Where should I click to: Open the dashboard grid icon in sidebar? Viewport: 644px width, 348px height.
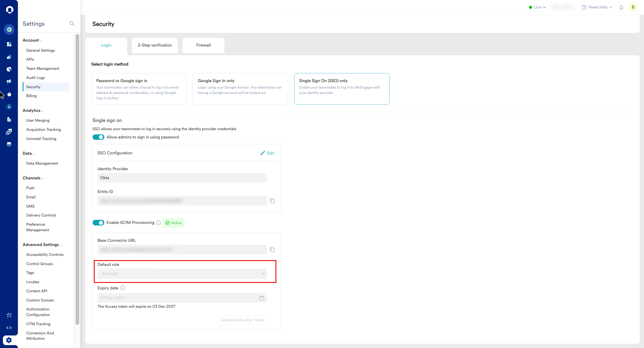(x=9, y=44)
